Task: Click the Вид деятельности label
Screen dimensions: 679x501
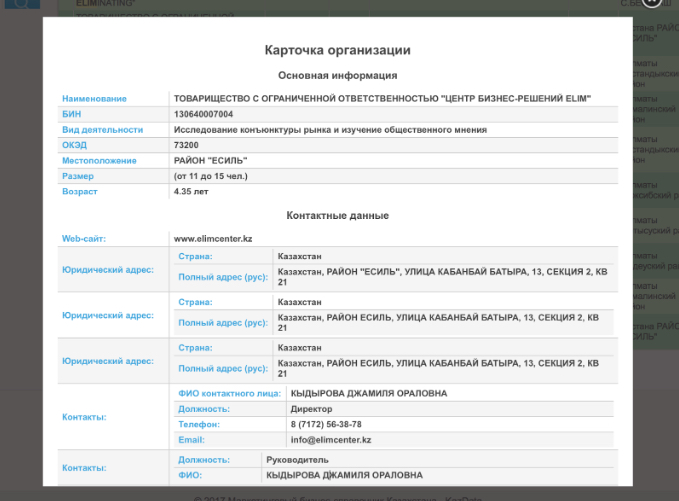Action: 102,130
